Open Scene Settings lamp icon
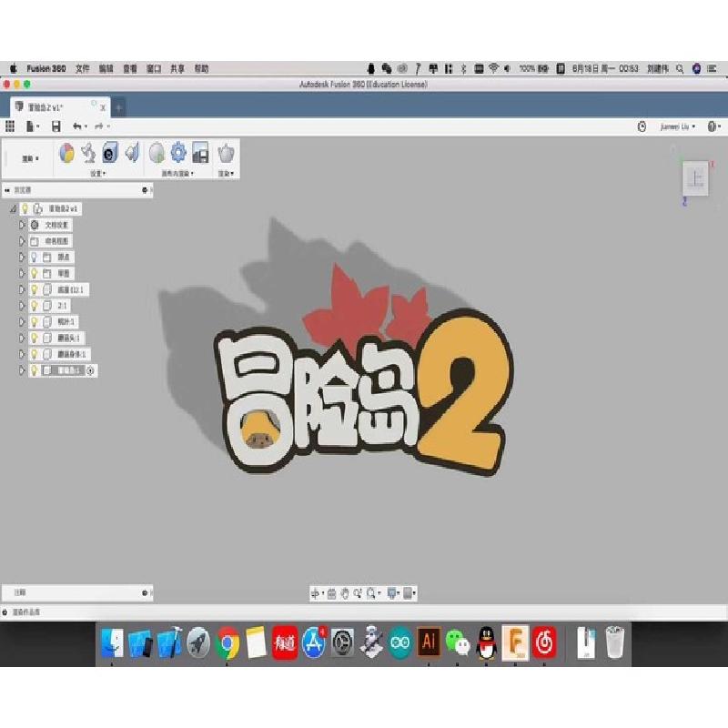 click(x=88, y=153)
